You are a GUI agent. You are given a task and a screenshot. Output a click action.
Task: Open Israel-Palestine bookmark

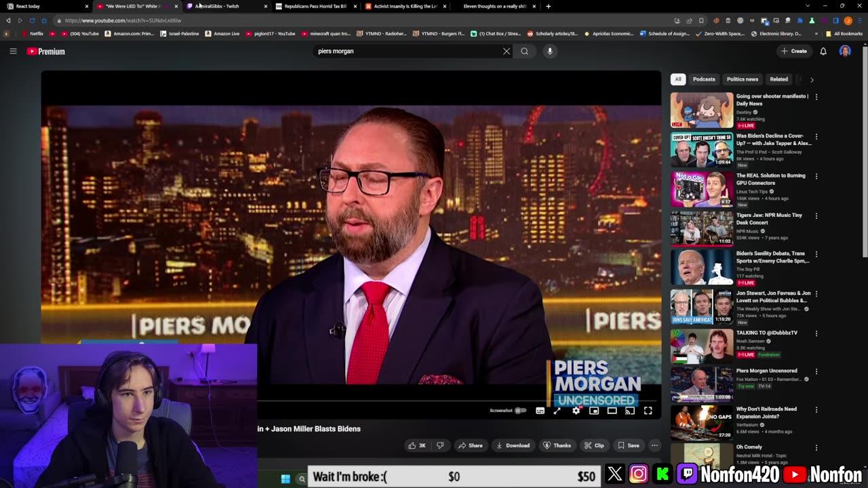[180, 33]
